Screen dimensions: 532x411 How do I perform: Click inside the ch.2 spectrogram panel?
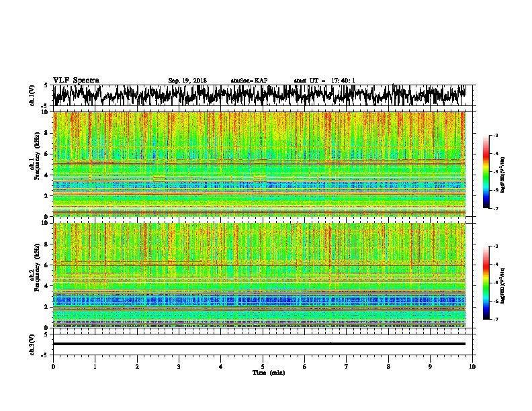262,275
